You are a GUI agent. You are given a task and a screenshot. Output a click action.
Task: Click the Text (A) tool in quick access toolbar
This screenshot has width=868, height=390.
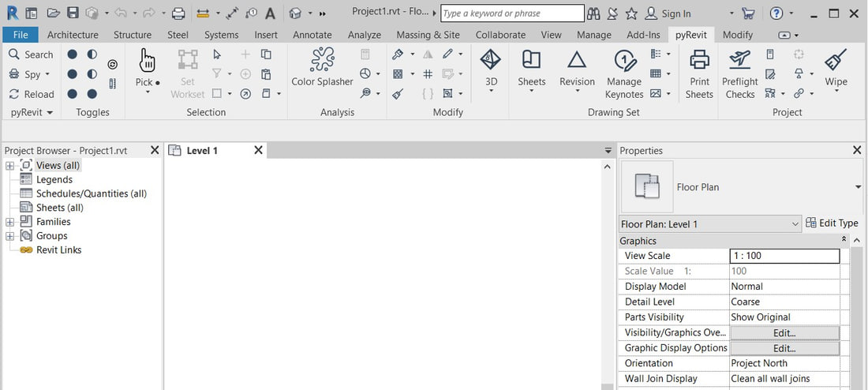click(270, 13)
